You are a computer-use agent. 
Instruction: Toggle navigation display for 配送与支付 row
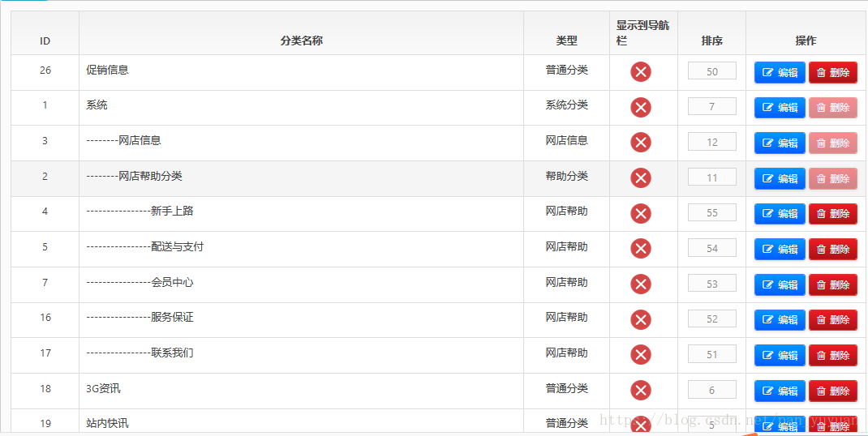tap(641, 249)
